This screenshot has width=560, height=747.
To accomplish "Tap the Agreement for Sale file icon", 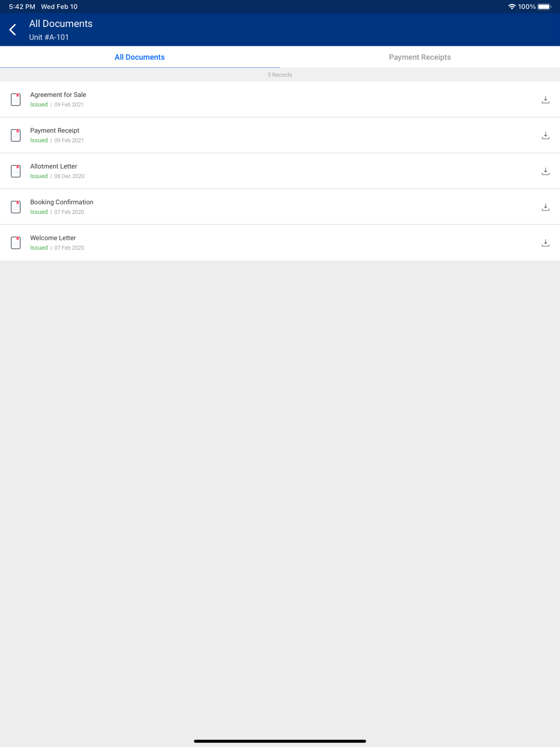I will coord(16,100).
